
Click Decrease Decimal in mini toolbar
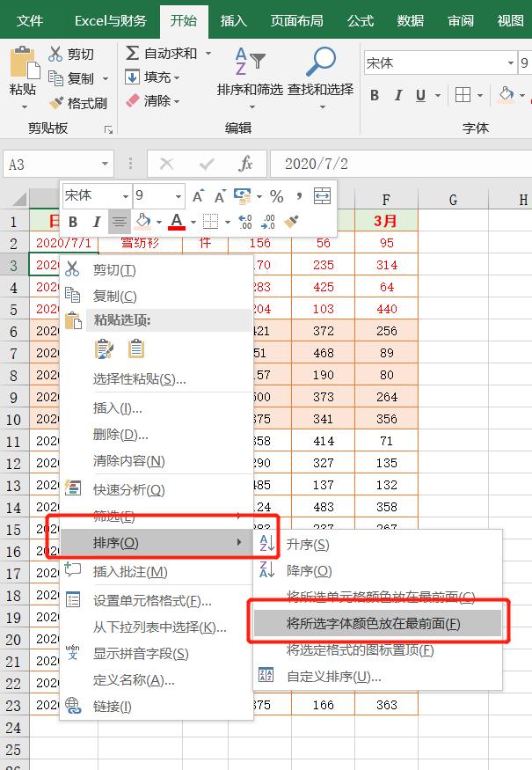click(x=268, y=222)
